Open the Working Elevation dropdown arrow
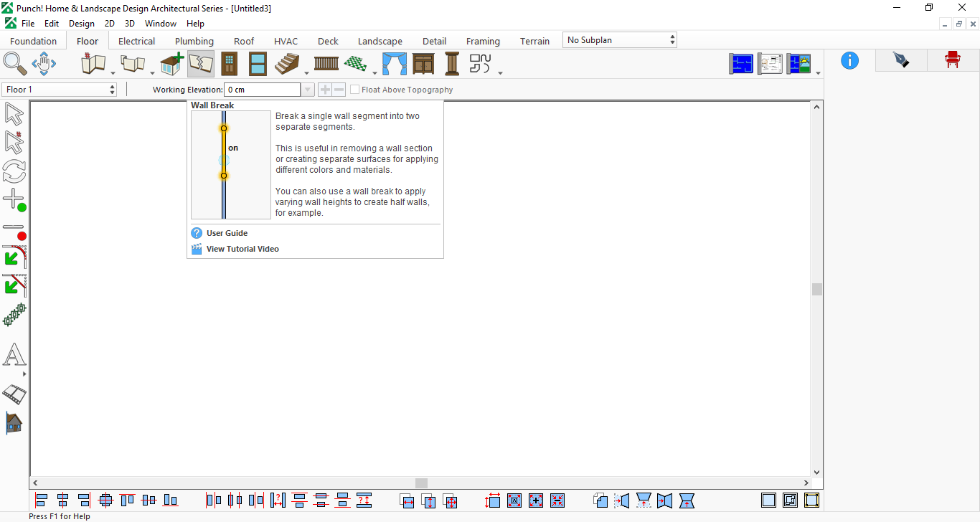Screen dimensions: 980x522 coord(308,90)
